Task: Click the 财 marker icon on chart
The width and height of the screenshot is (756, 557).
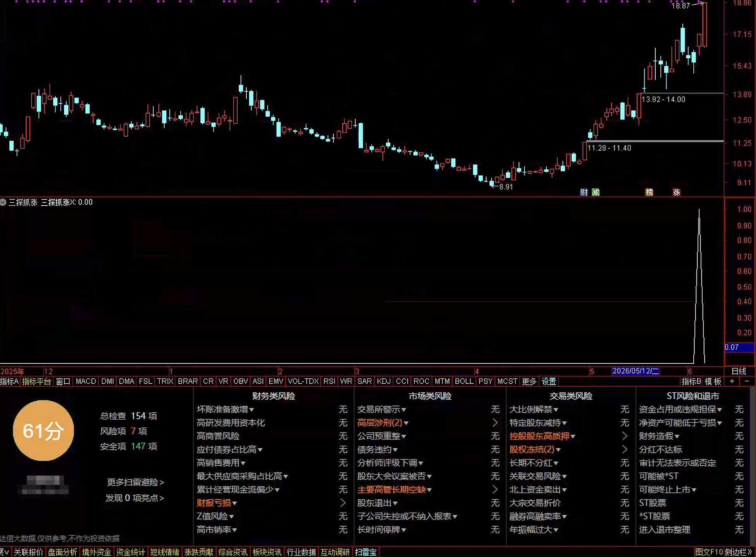Action: (x=584, y=192)
